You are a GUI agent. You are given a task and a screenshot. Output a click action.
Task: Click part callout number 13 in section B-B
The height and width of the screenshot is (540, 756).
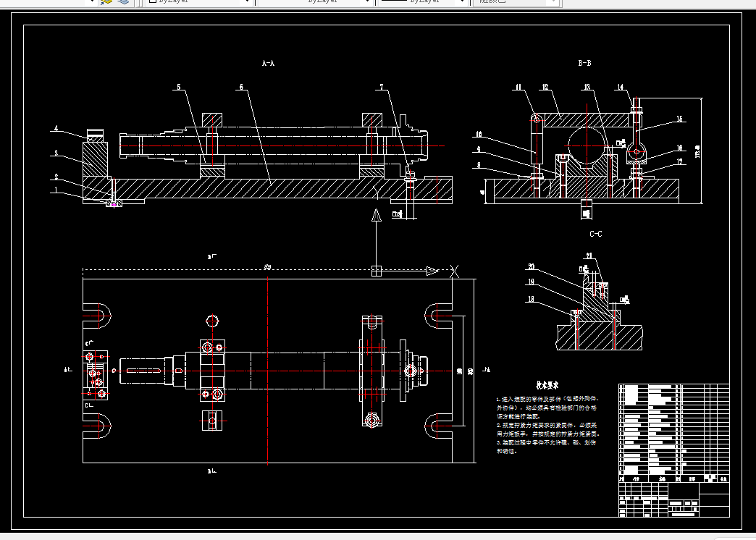point(587,88)
